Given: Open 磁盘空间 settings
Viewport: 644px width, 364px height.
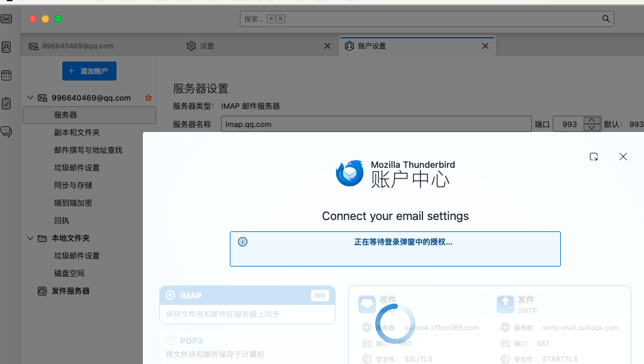Looking at the screenshot, I should coord(69,273).
